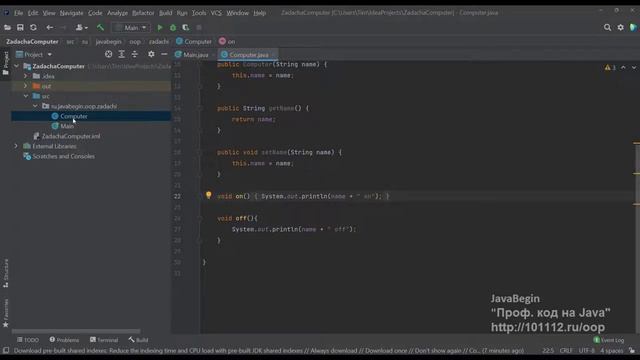Open the VCS menu
The image size is (640, 360).
point(216,13)
